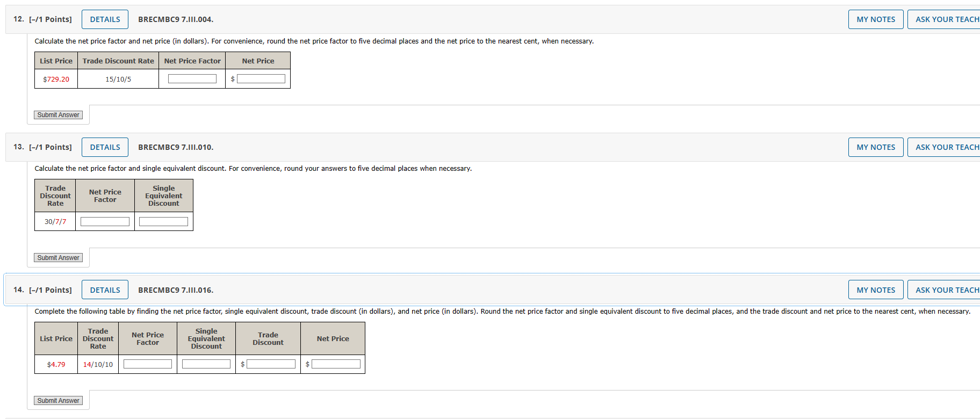Click the Trade Discount dollar field in question 14
Screen dimensions: 980x419
(270, 364)
